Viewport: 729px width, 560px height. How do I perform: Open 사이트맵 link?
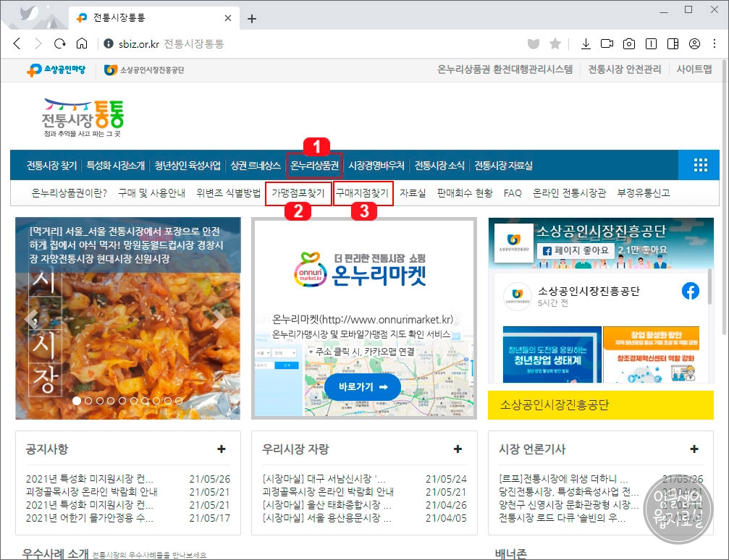pos(694,69)
